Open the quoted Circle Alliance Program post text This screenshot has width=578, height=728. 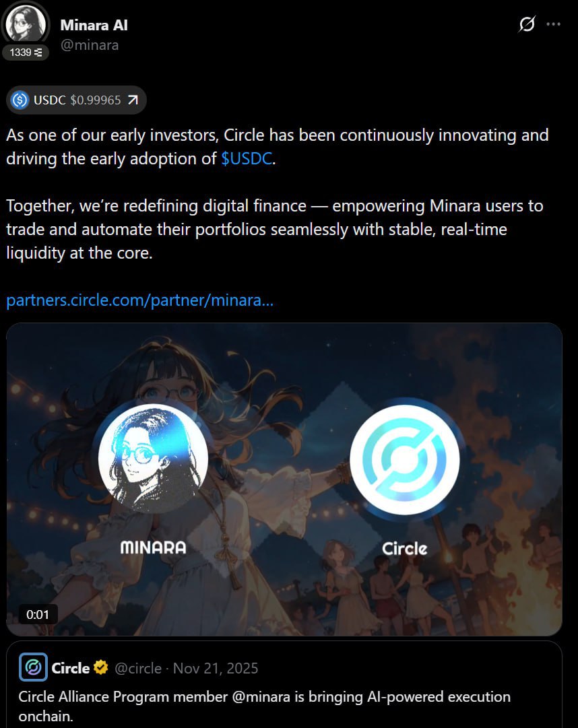tap(265, 706)
